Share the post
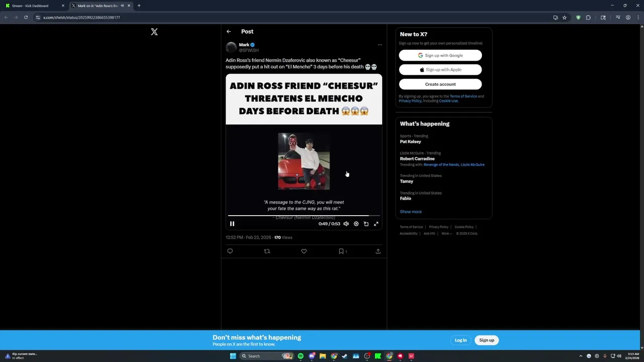This screenshot has width=644, height=362. [378, 251]
